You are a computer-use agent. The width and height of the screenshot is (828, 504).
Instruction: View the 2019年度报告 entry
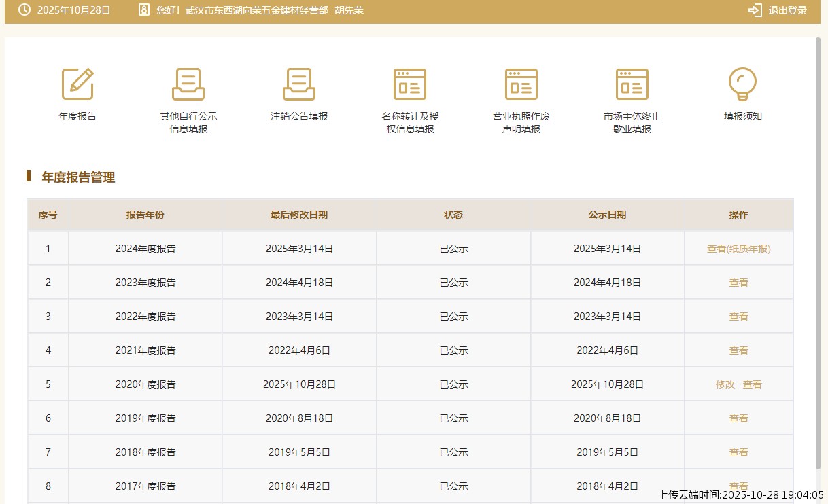pos(738,418)
